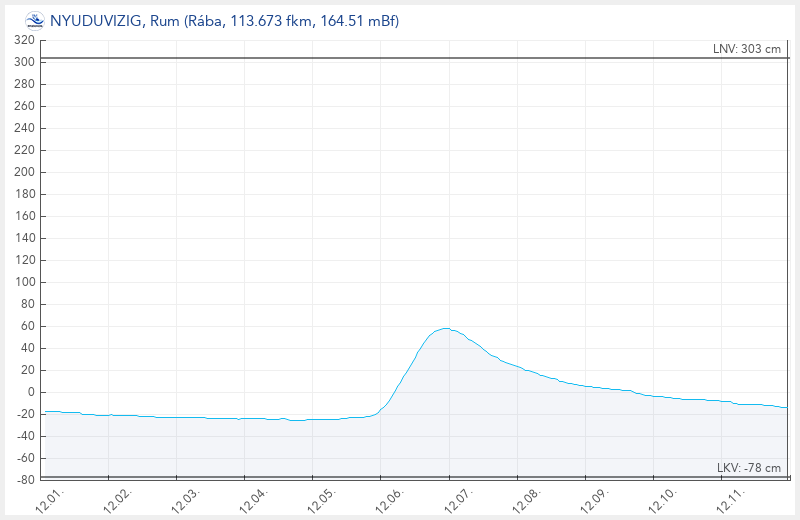Viewport: 800px width, 520px height.
Task: Click the LKV: -78 cm label
Action: (x=749, y=468)
